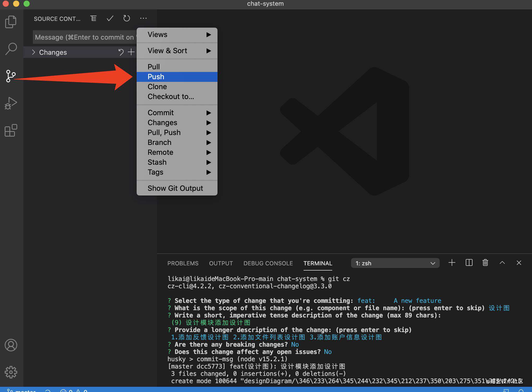Split the terminal panel

[469, 263]
